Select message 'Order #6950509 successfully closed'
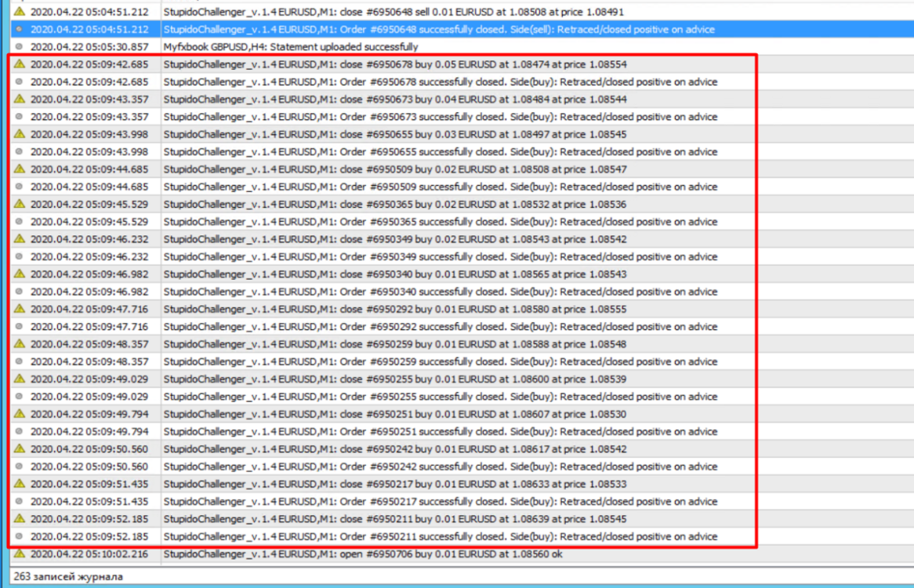Image resolution: width=914 pixels, height=588 pixels. tap(441, 187)
